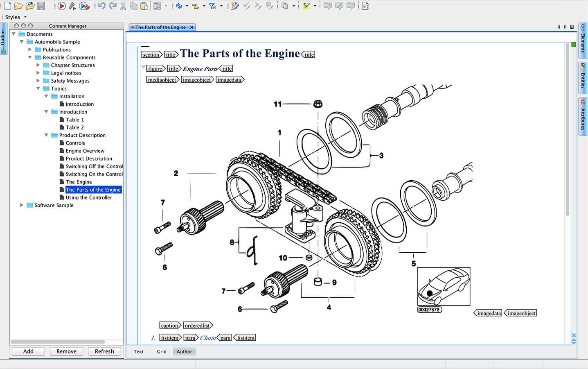
Task: Configure transformation scenarios with the wrench icon
Action: pos(72,5)
